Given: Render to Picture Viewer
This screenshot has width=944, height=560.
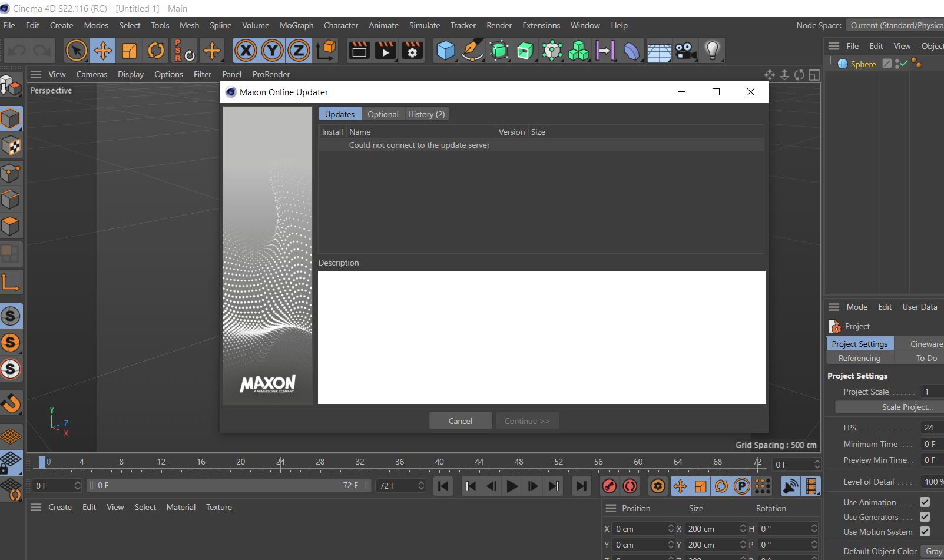Looking at the screenshot, I should point(385,51).
